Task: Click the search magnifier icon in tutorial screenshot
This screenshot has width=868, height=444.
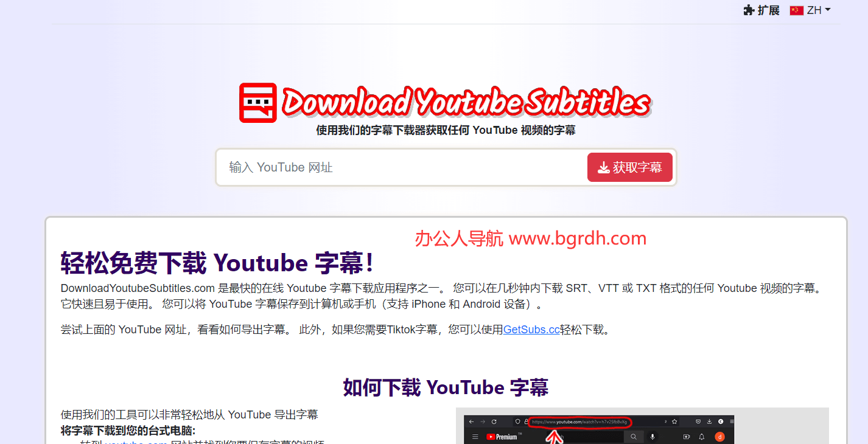Action: [x=633, y=437]
